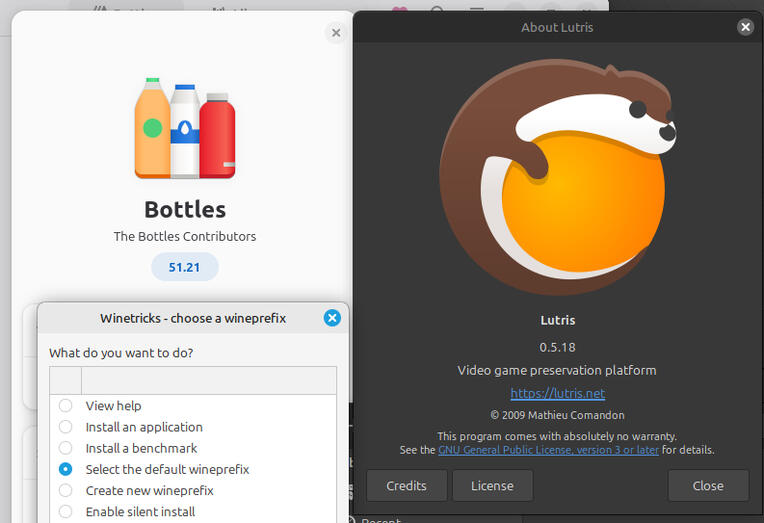Image resolution: width=764 pixels, height=523 pixels.
Task: Open the GNU General Public License link
Action: tap(548, 450)
